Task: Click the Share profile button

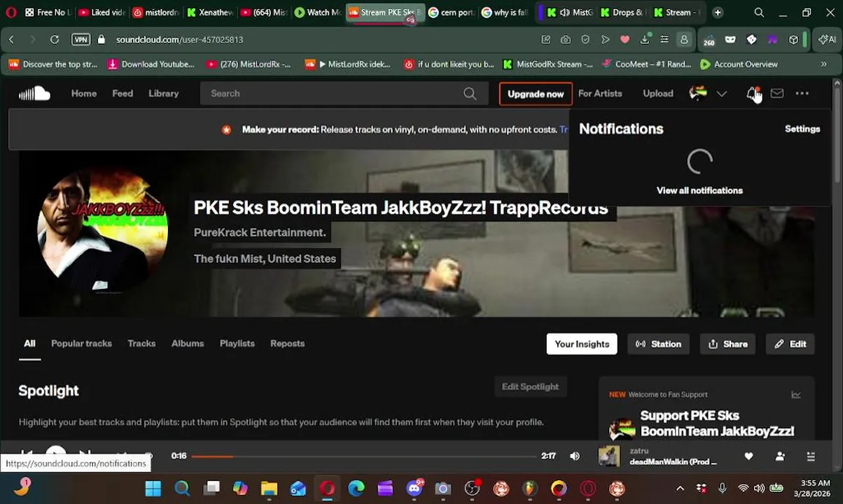Action: (x=728, y=344)
